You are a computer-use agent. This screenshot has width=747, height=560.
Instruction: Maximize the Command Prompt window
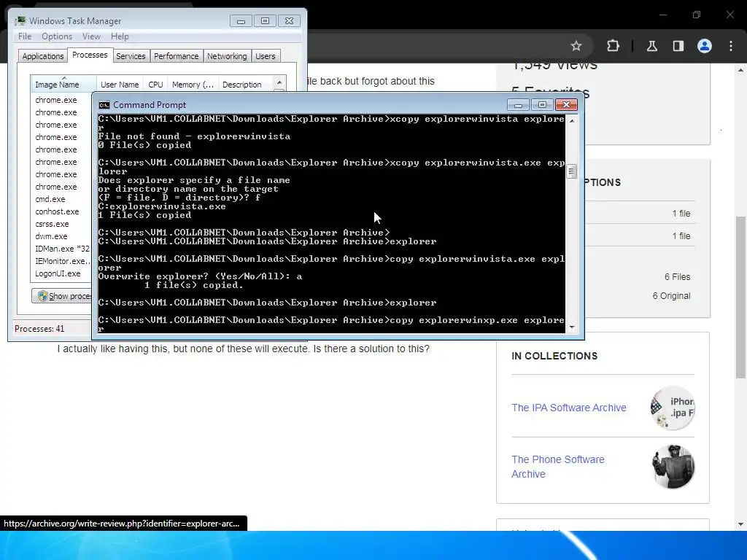tap(542, 105)
